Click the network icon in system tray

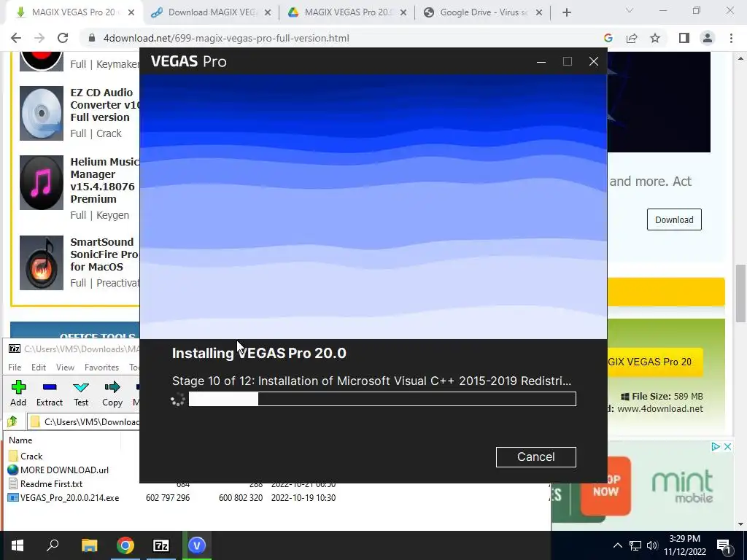coord(635,545)
